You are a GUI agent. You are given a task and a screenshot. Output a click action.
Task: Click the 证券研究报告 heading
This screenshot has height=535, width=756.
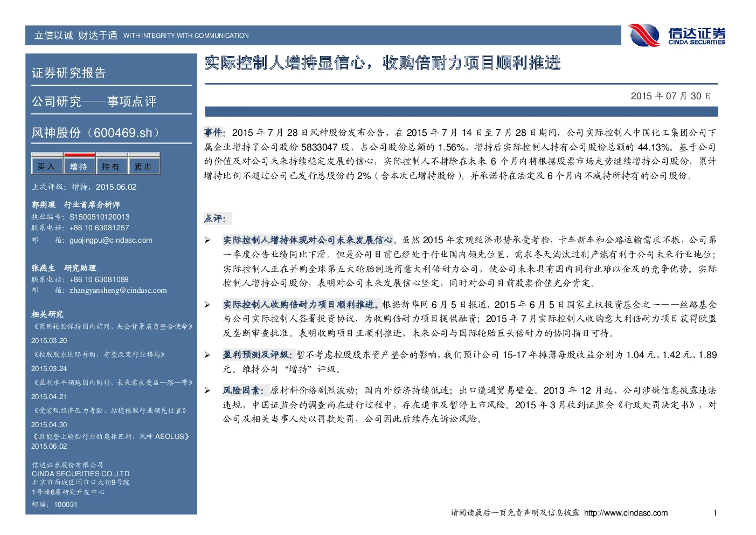tap(69, 73)
